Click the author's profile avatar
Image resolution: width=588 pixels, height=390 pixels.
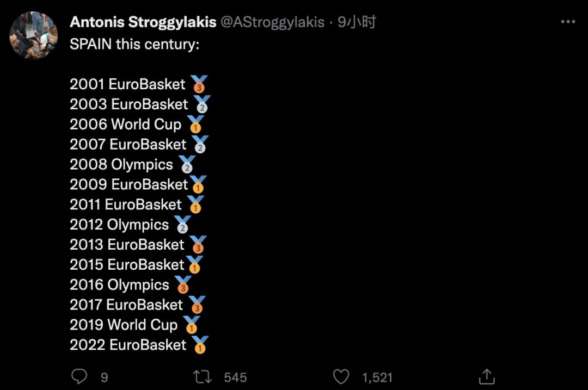pyautogui.click(x=34, y=35)
